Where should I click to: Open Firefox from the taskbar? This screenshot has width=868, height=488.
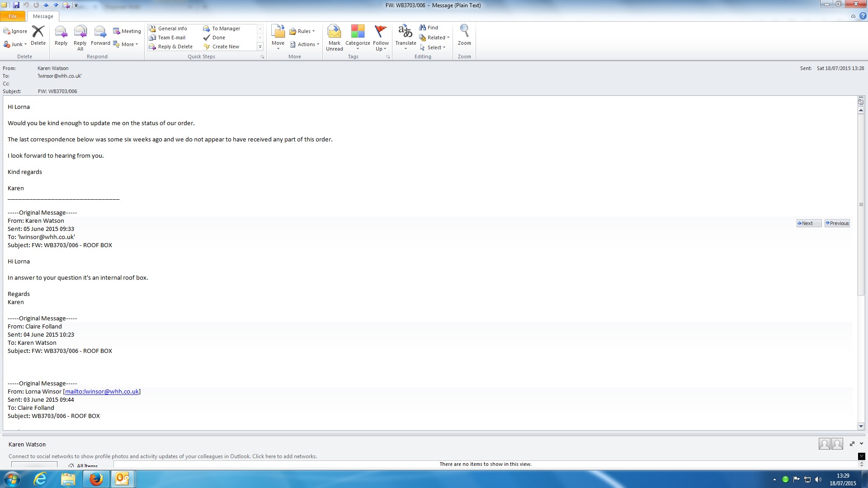pos(96,479)
